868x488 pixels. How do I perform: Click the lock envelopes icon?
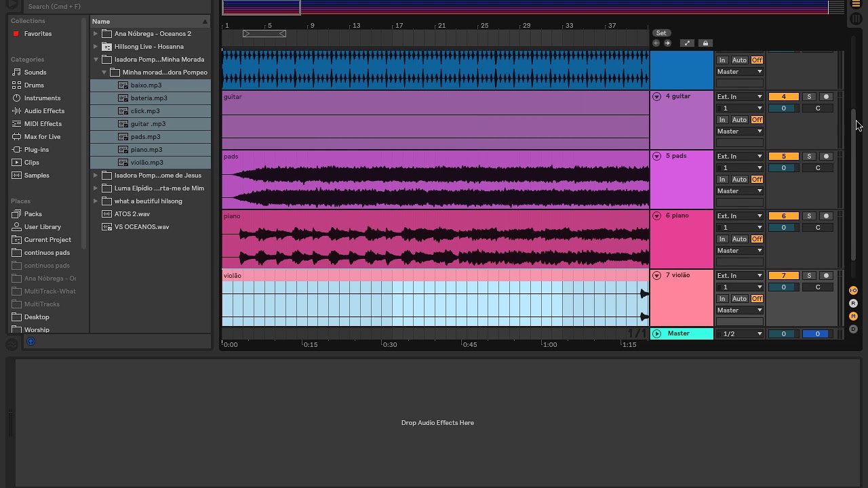[705, 43]
